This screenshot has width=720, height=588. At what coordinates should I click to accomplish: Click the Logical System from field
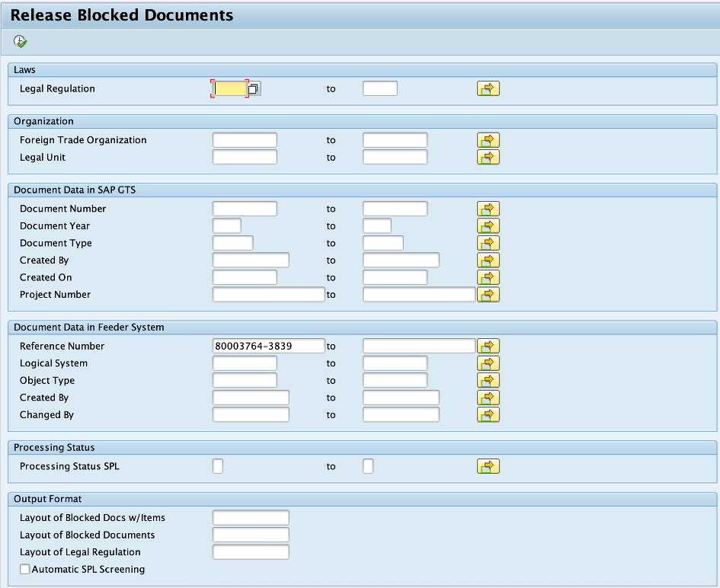(x=245, y=363)
